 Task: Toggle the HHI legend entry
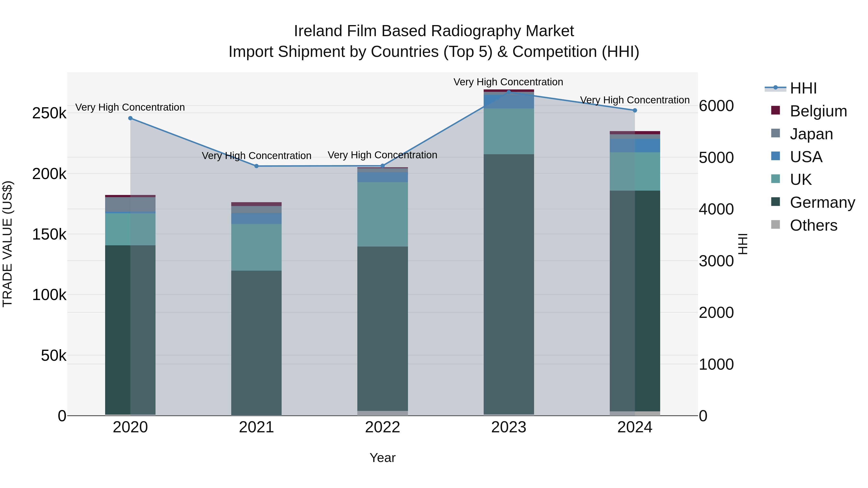click(x=791, y=88)
